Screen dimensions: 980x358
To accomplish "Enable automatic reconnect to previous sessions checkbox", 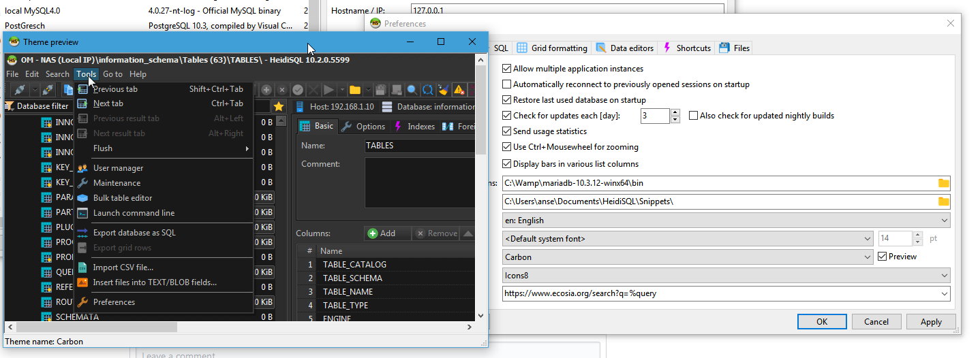I will (x=506, y=84).
